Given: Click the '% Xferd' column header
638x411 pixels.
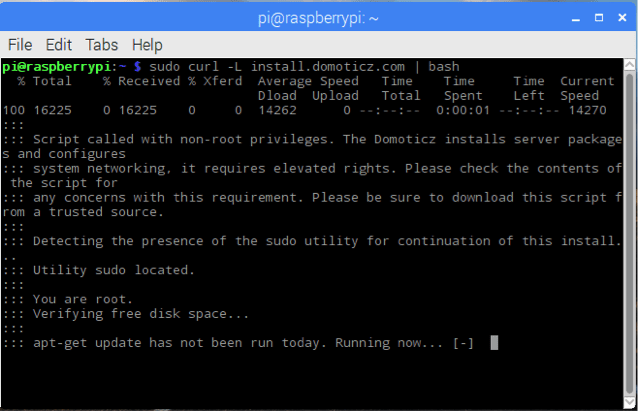Looking at the screenshot, I should [x=215, y=81].
